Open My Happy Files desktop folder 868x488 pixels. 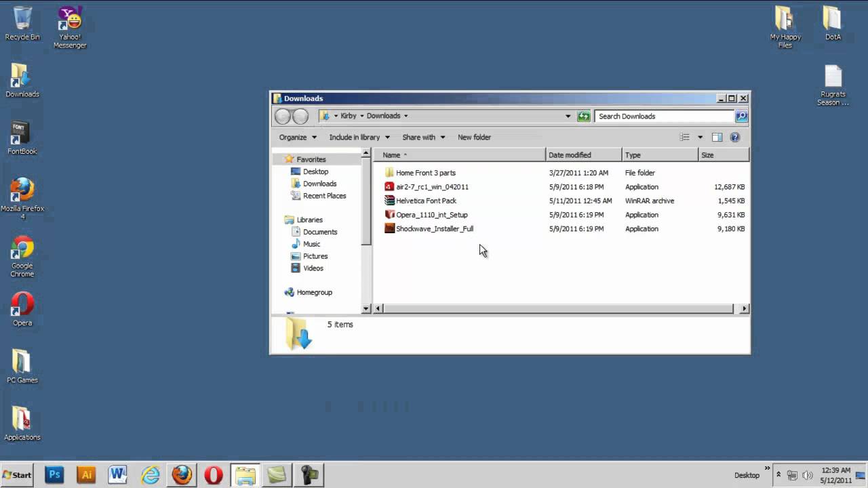pyautogui.click(x=785, y=28)
